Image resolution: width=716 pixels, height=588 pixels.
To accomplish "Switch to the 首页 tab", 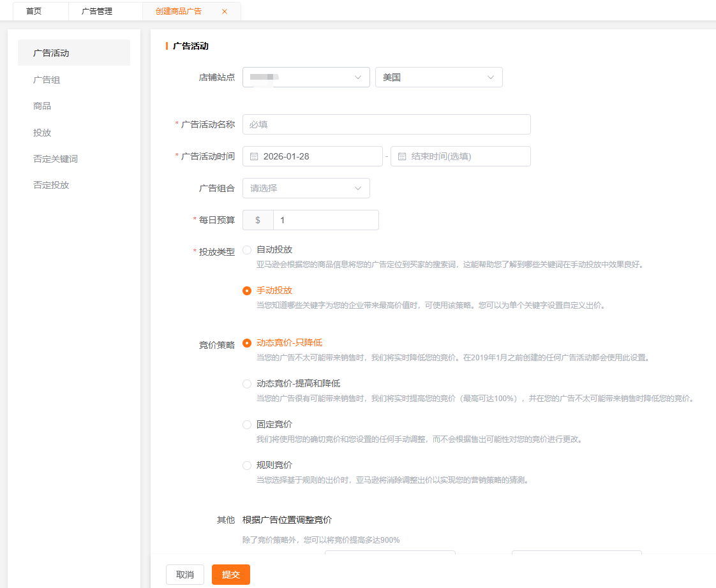I will (x=34, y=11).
